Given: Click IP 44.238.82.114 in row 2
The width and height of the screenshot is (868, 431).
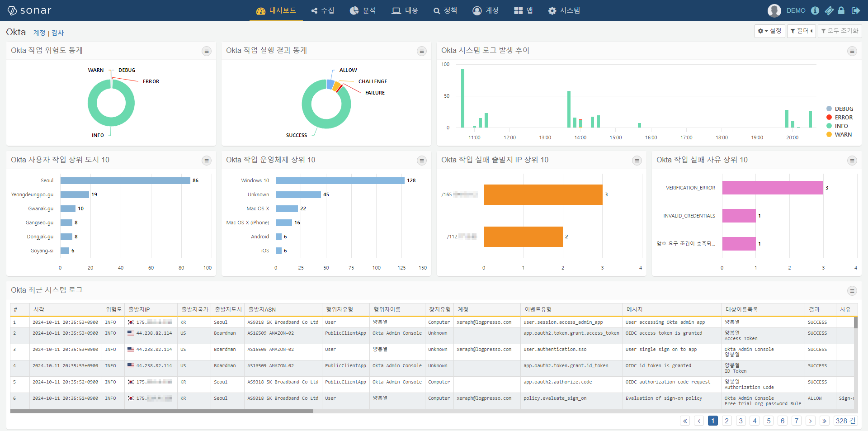Looking at the screenshot, I should [x=154, y=333].
